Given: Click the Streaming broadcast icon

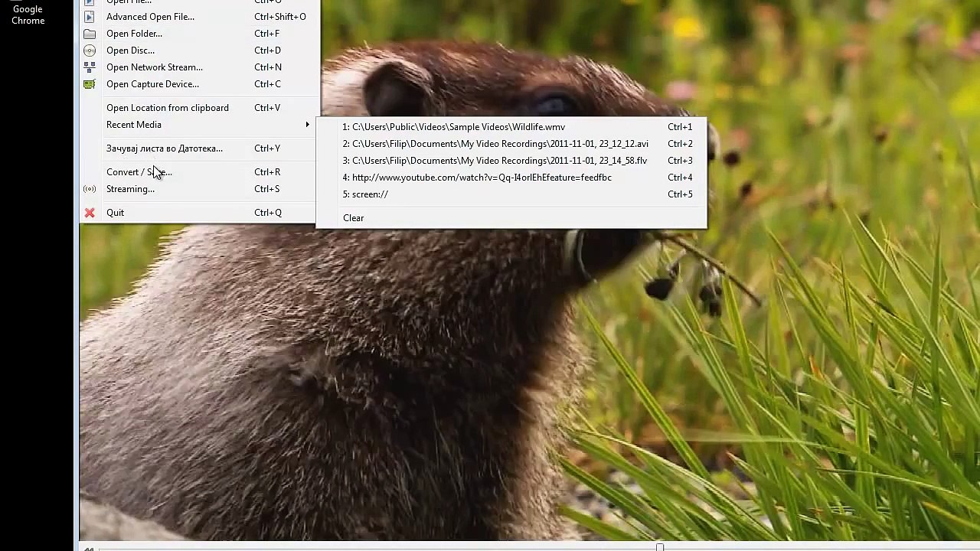Looking at the screenshot, I should (x=90, y=189).
